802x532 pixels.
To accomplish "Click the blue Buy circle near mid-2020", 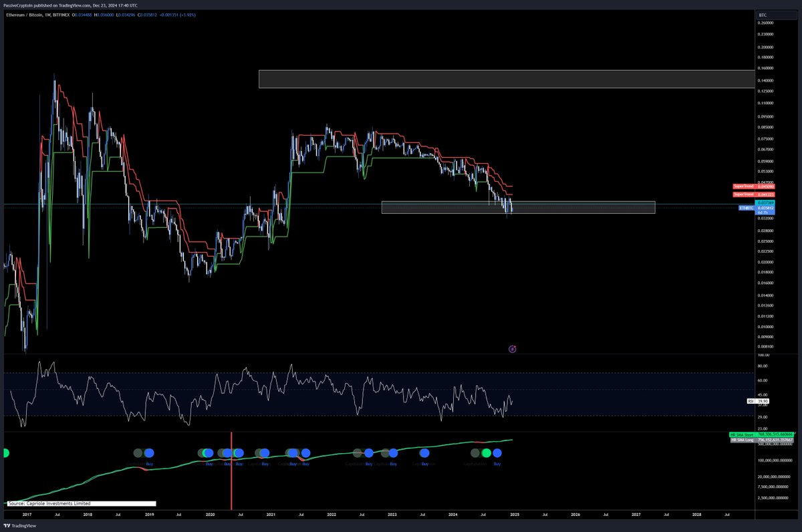I will 239,453.
